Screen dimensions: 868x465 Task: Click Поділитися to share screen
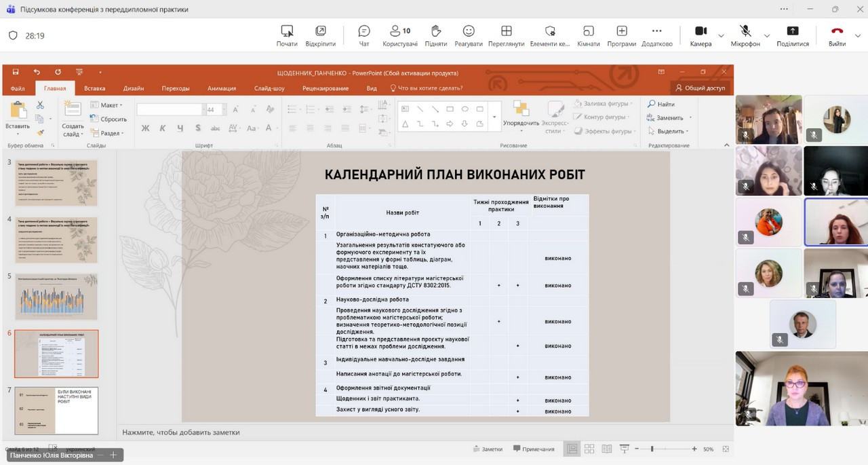pos(792,35)
